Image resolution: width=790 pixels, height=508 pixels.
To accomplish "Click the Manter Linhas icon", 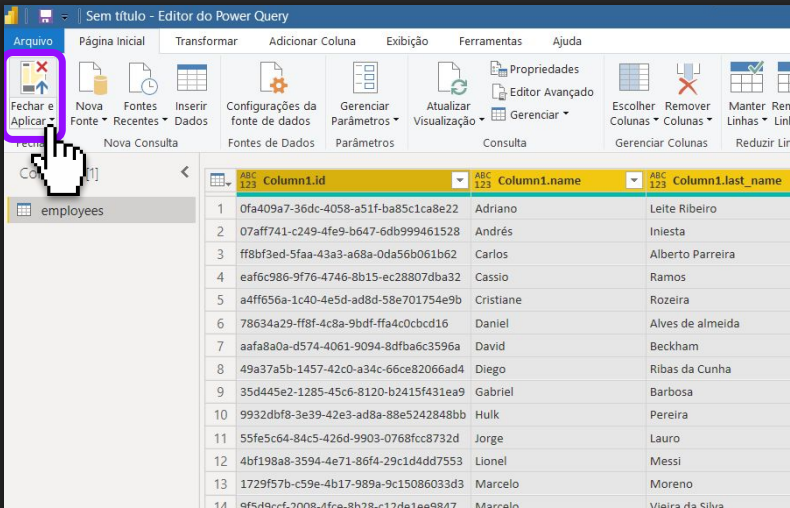I will [x=747, y=77].
